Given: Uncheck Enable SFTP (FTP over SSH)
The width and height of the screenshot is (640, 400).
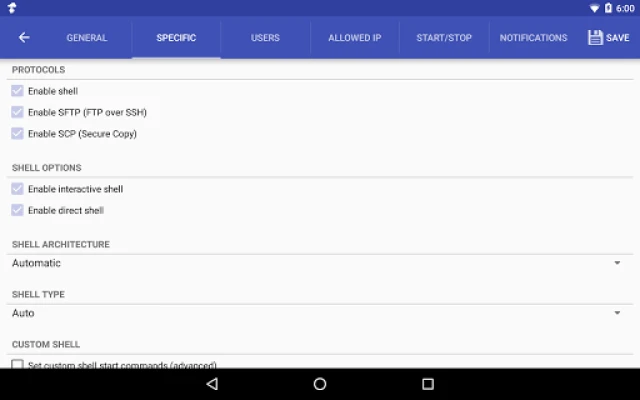Looking at the screenshot, I should (17, 112).
